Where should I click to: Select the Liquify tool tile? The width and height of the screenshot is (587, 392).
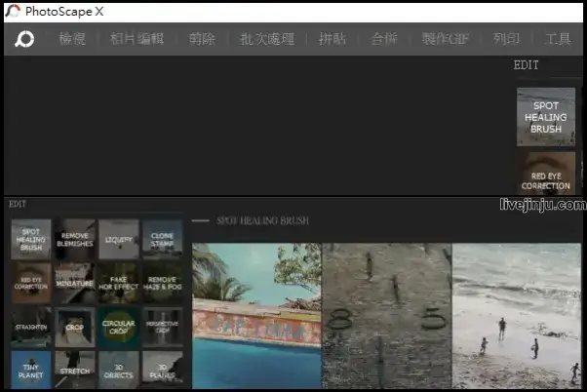[119, 239]
